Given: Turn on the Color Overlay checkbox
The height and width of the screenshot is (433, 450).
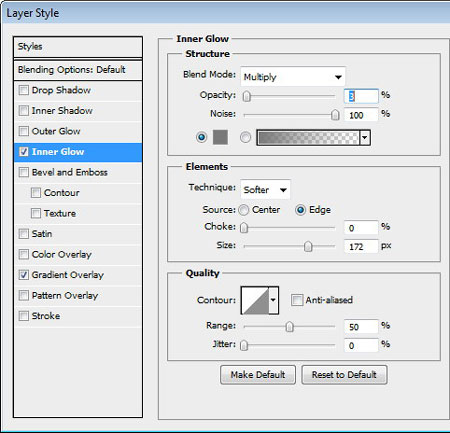Looking at the screenshot, I should pyautogui.click(x=24, y=254).
